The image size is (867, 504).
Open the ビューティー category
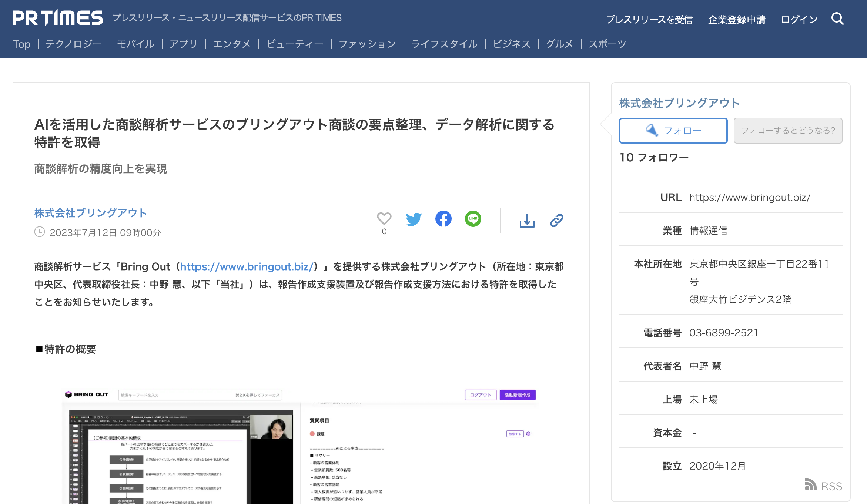click(x=295, y=44)
